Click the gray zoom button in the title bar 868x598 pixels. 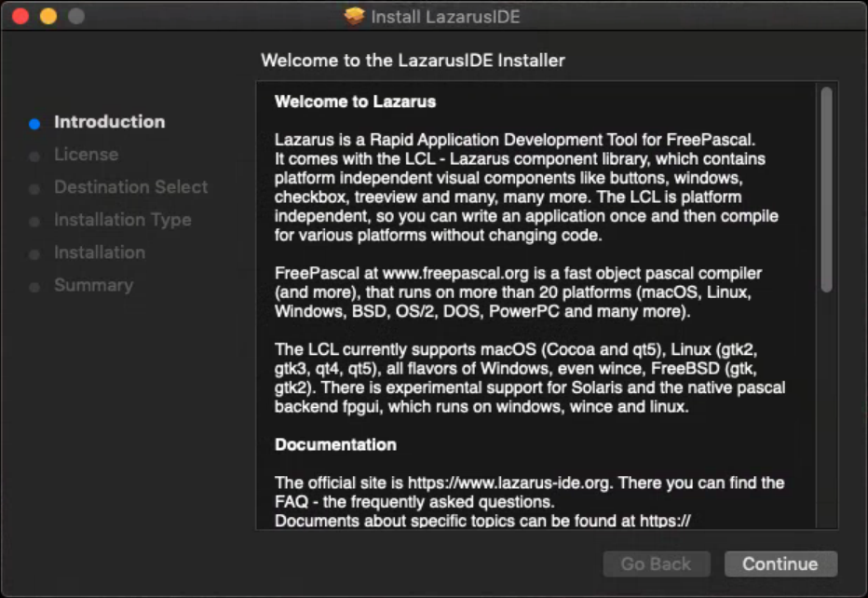76,16
